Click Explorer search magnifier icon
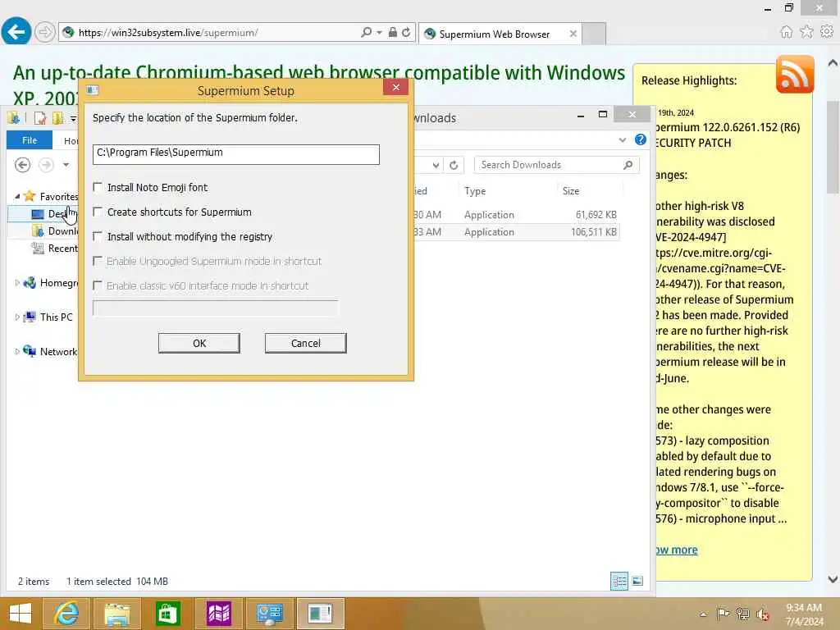Image resolution: width=840 pixels, height=630 pixels. click(x=628, y=164)
